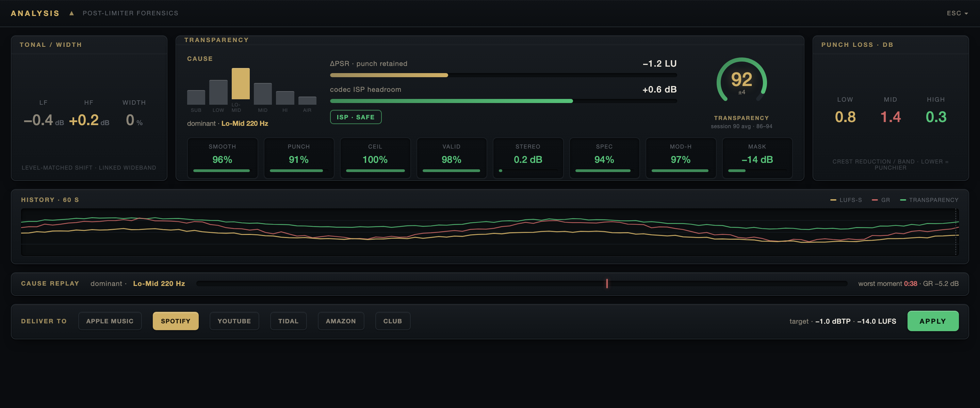Screen dimensions: 980x408
Task: Click the MID punch loss value 1.4
Action: pos(891,117)
